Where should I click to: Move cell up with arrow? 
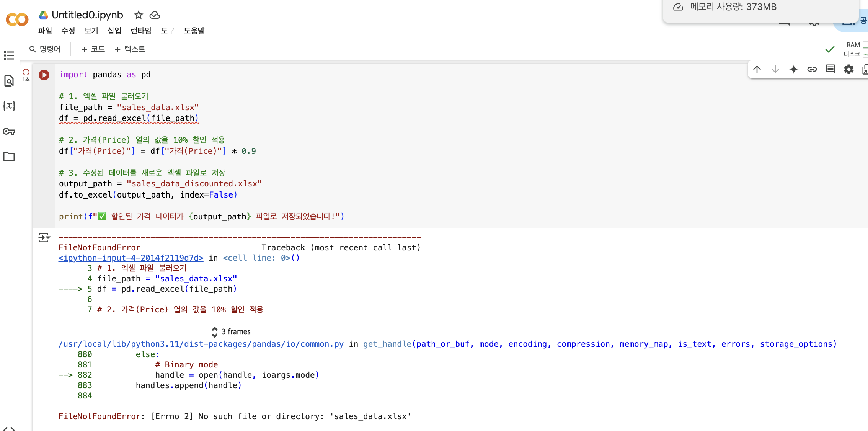[757, 69]
